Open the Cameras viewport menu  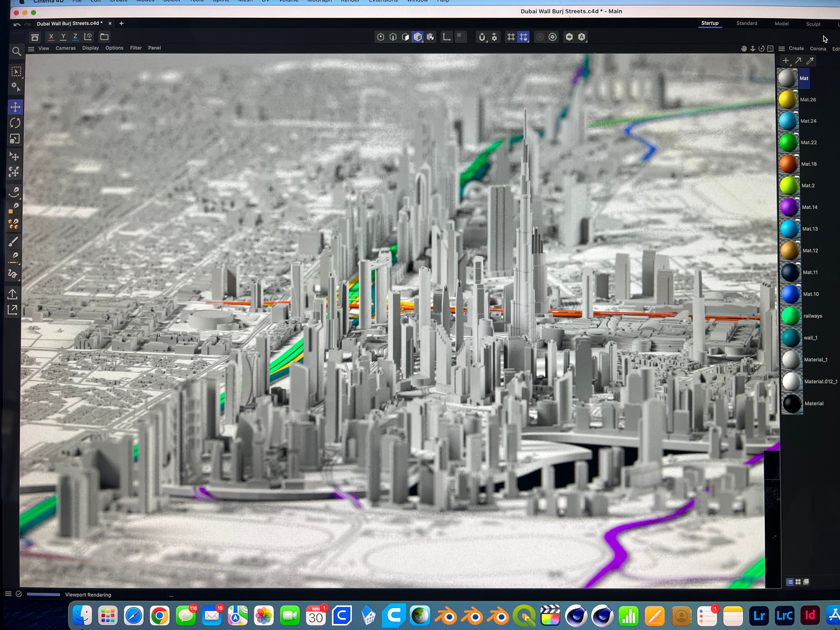(65, 48)
